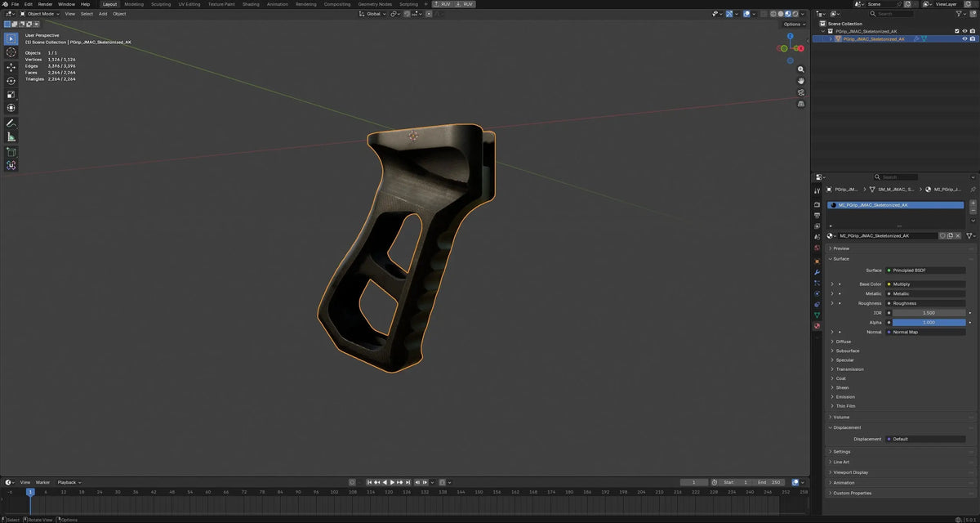Open the File menu

click(15, 4)
